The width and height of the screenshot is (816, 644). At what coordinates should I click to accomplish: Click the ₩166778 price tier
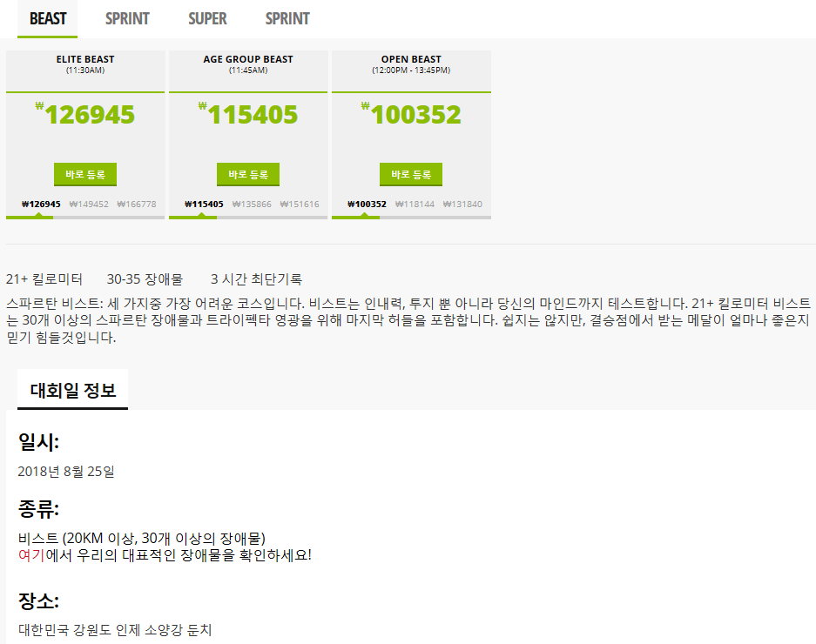137,204
